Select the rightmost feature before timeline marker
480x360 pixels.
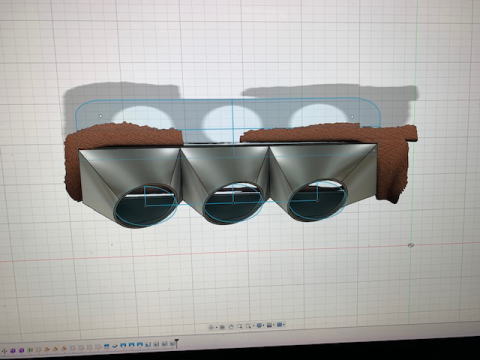pyautogui.click(x=172, y=344)
